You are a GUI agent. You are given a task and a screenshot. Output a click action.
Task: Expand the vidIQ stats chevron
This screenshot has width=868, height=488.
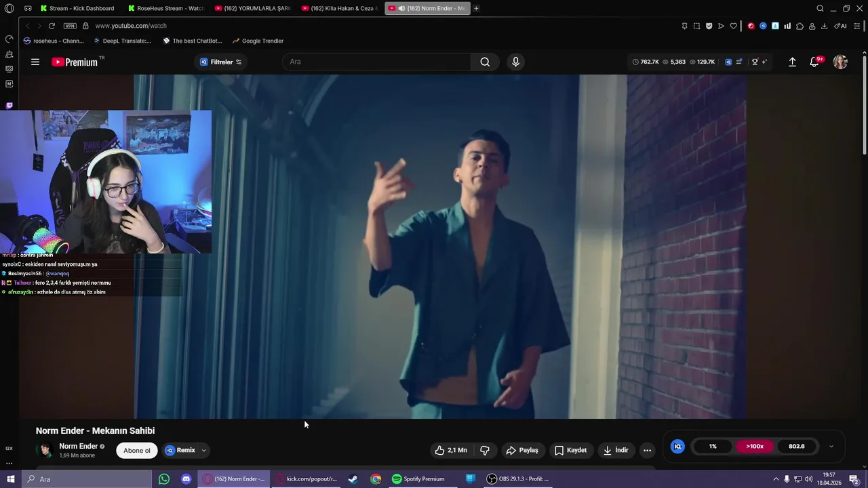(831, 447)
